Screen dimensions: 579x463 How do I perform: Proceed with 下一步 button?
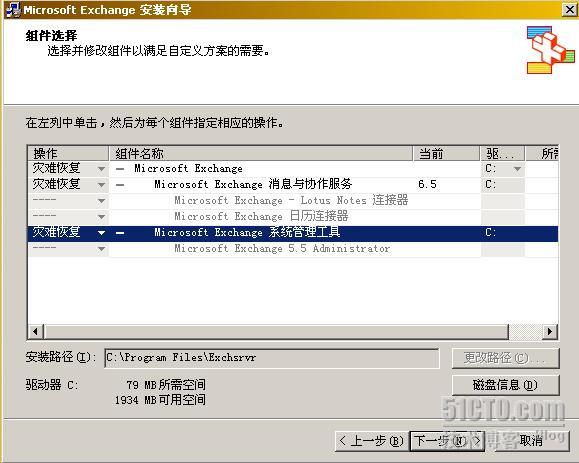click(447, 441)
